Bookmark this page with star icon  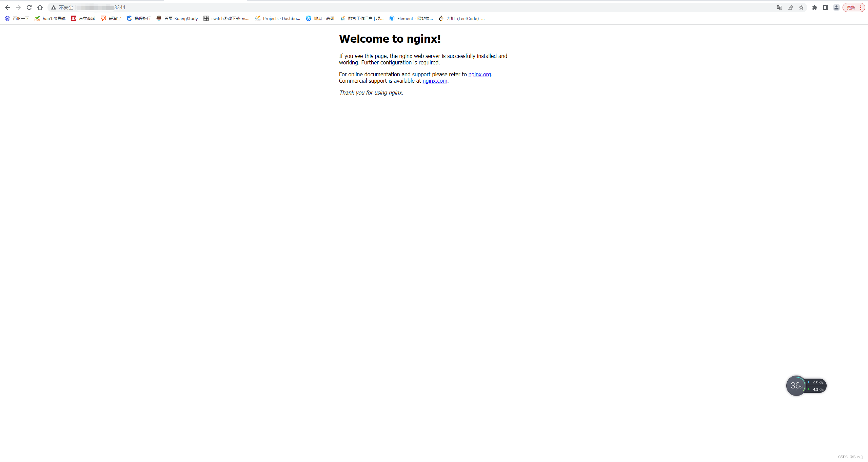[x=801, y=7]
